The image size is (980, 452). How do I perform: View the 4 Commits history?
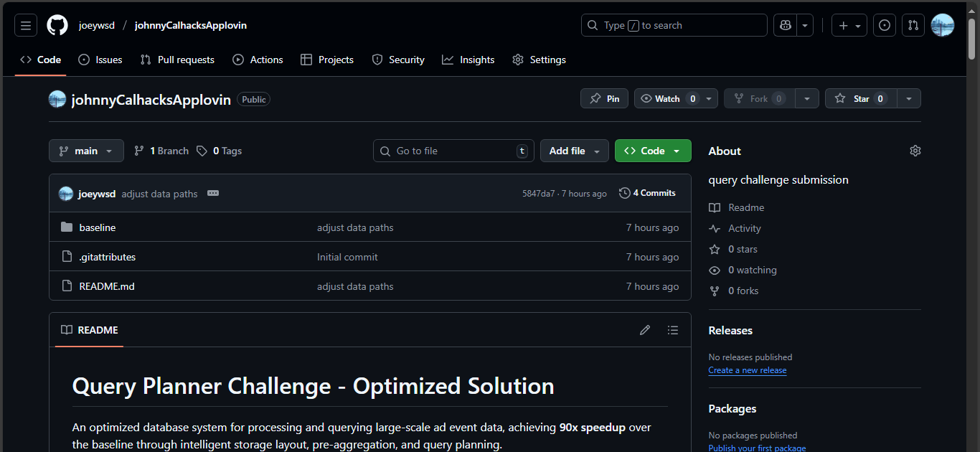click(648, 193)
